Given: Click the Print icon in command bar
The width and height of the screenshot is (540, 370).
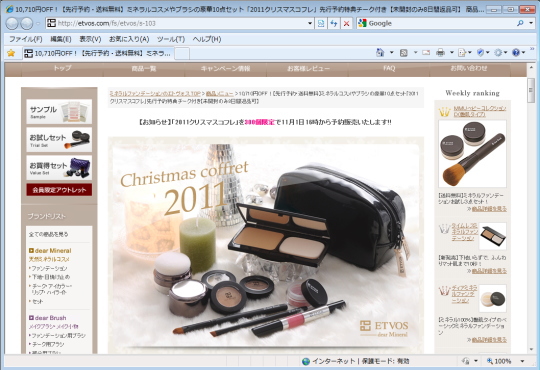Looking at the screenshot, I should (440, 53).
